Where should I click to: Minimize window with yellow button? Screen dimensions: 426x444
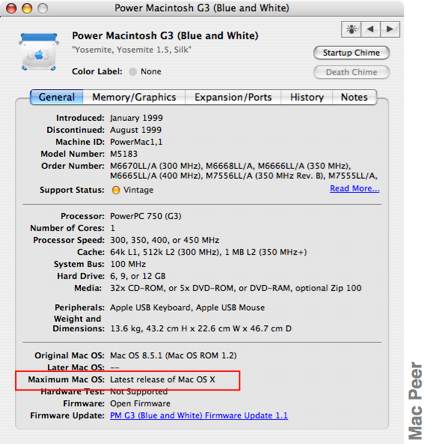coord(27,8)
